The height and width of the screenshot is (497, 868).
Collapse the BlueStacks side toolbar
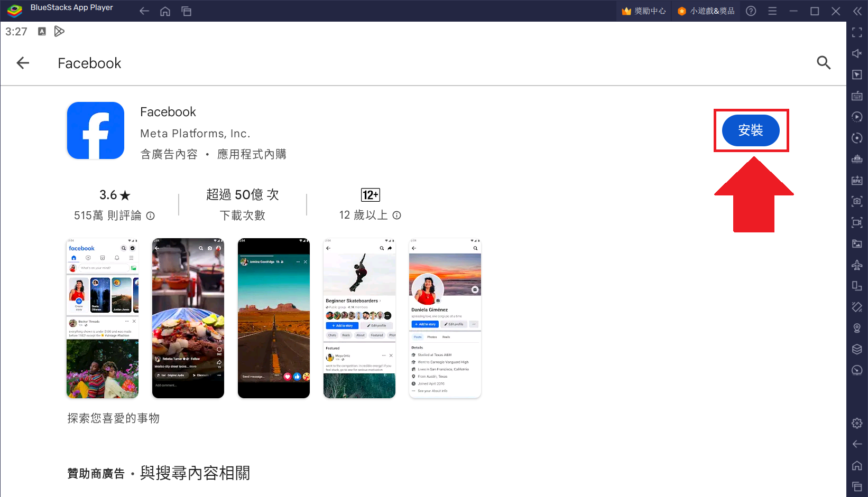point(857,11)
